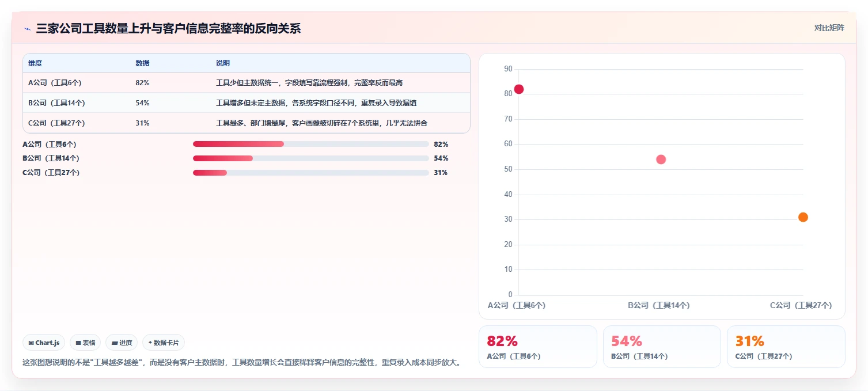Click the 50 tick on the y-axis
This screenshot has height=391, width=868.
508,169
